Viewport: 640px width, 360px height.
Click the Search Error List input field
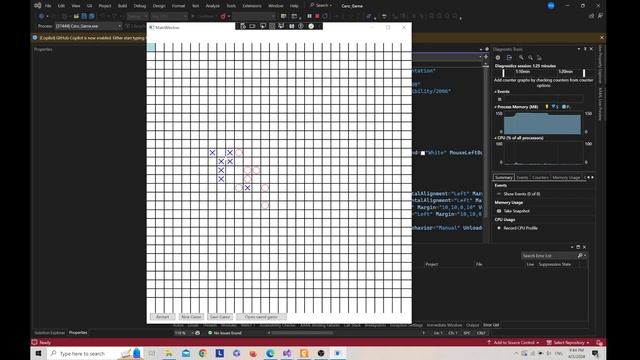coord(549,256)
